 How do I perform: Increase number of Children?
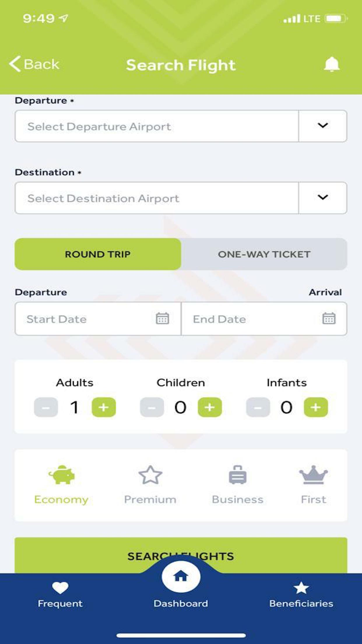[x=210, y=407]
